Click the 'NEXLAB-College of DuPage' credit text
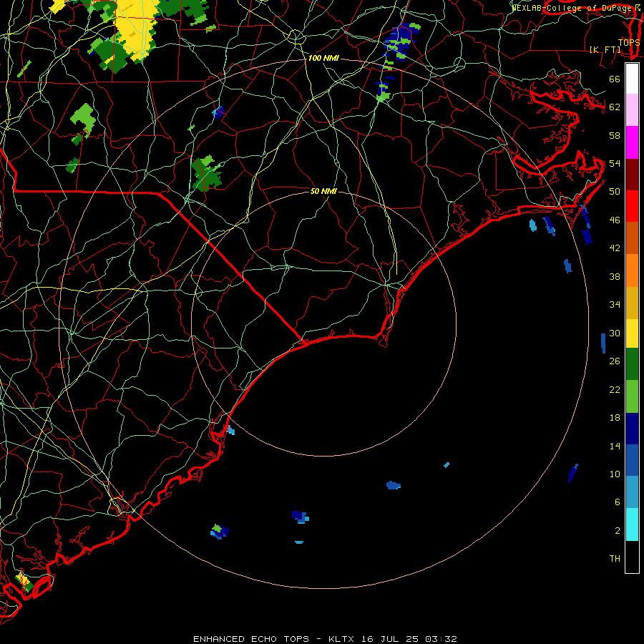This screenshot has height=644, width=644. tap(571, 8)
